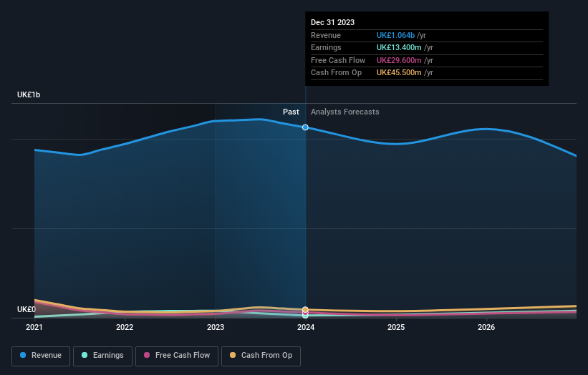The height and width of the screenshot is (375, 588).
Task: Click the 2023 x-axis label
Action: click(216, 327)
